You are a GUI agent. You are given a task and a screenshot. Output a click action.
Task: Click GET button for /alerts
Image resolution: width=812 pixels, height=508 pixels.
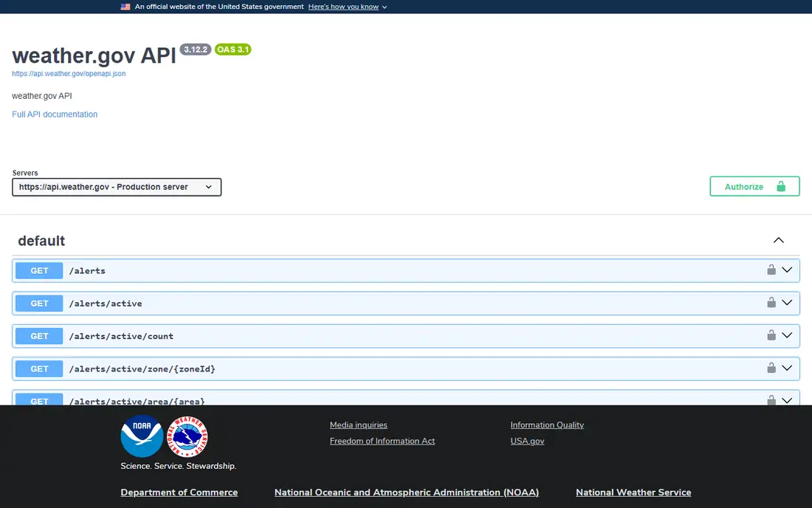39,270
